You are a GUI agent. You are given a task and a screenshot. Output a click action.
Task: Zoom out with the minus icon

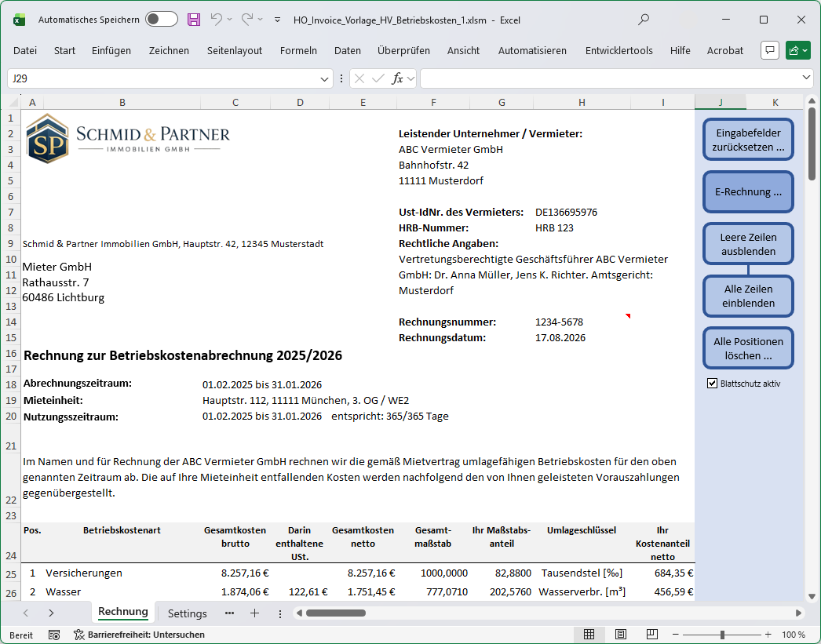[x=676, y=635]
